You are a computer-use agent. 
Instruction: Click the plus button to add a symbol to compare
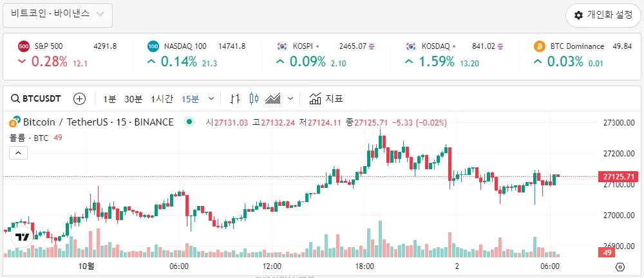click(79, 98)
